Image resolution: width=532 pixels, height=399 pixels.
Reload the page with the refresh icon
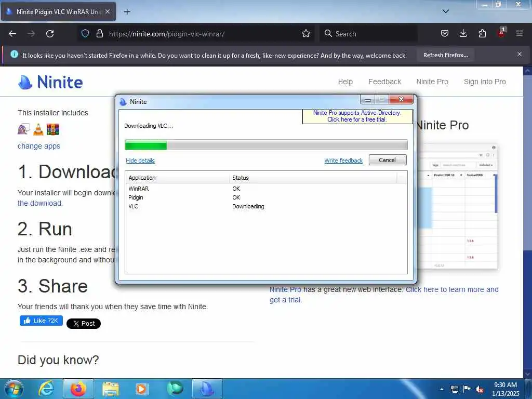[x=50, y=34]
